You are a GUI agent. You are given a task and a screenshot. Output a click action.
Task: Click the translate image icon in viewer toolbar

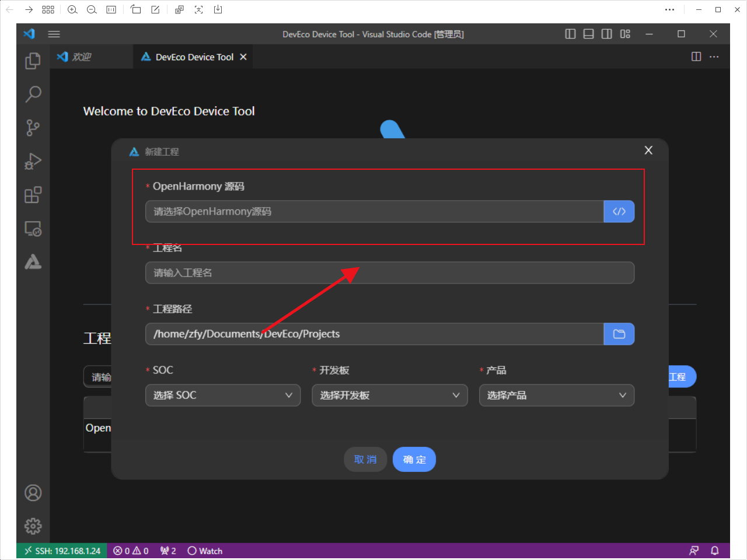(180, 9)
